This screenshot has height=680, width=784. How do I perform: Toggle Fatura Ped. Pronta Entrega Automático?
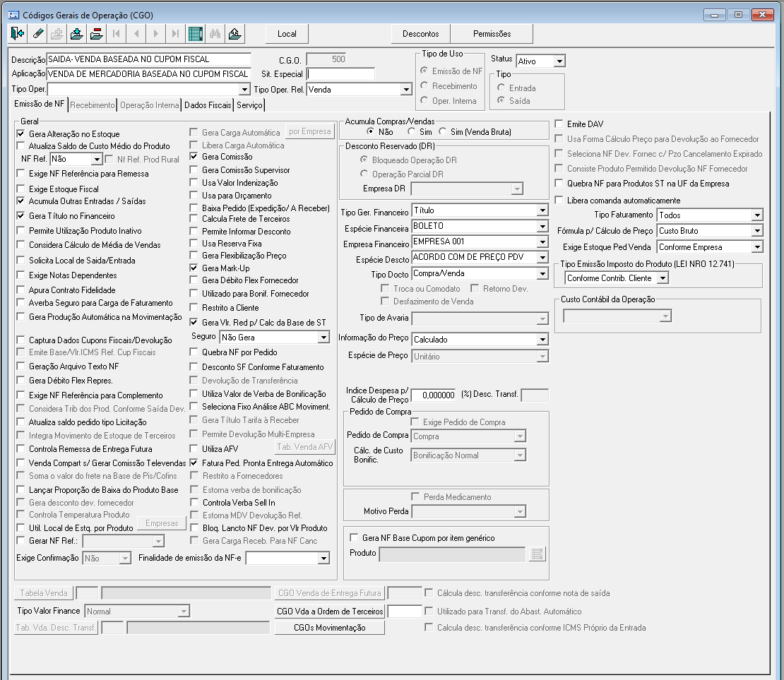pos(194,463)
